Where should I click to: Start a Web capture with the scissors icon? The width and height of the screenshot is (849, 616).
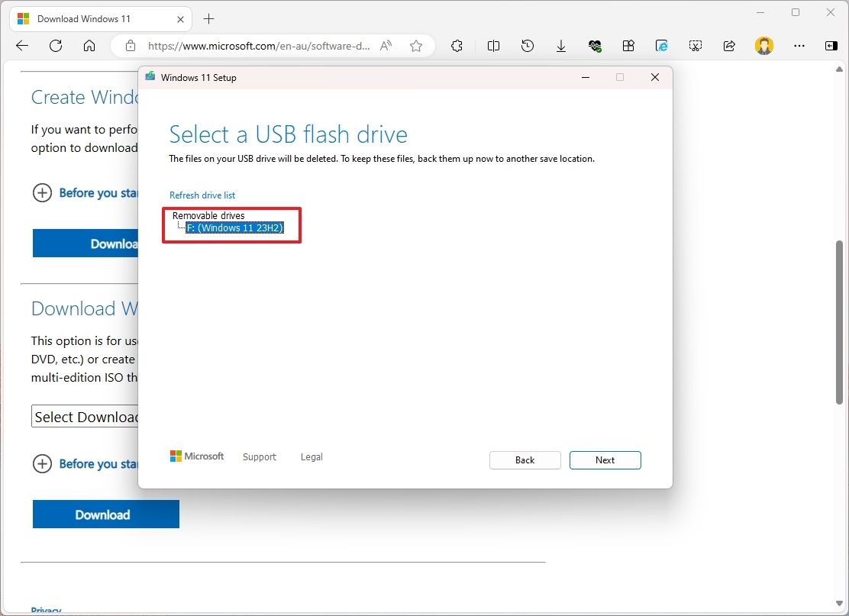696,46
